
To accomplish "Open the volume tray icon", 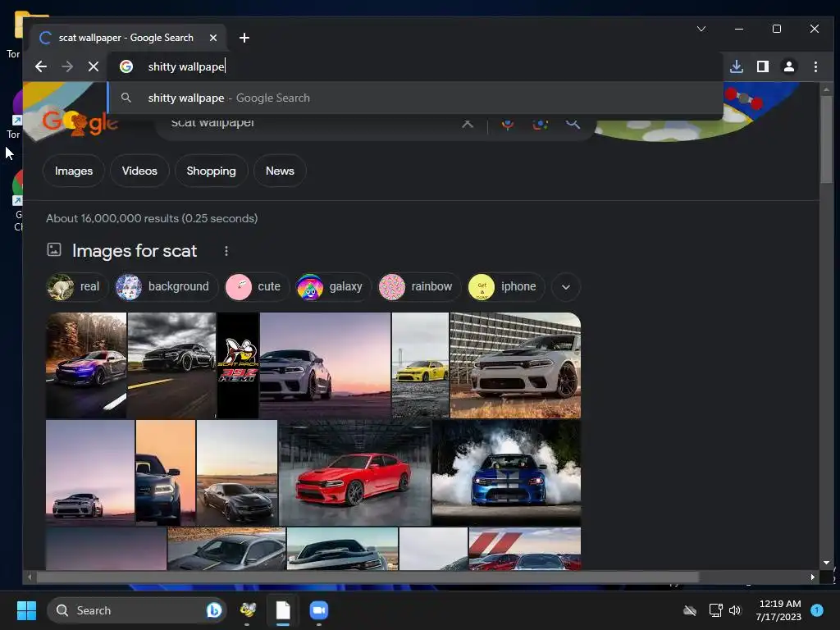I will 735,610.
